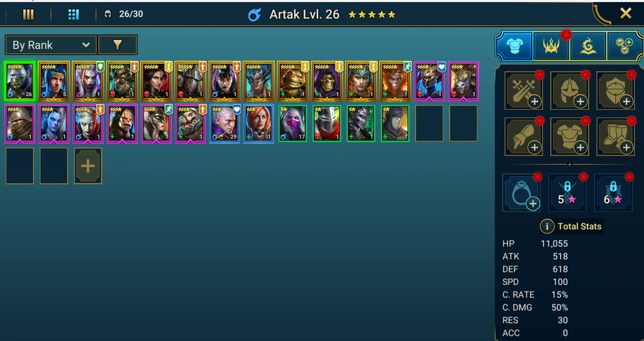Image resolution: width=644 pixels, height=341 pixels.
Task: Open the gauntlets equipment slot
Action: [x=524, y=137]
